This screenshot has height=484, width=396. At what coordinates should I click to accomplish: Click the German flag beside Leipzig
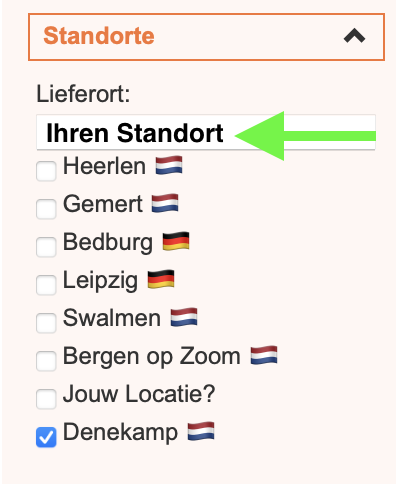coord(161,279)
